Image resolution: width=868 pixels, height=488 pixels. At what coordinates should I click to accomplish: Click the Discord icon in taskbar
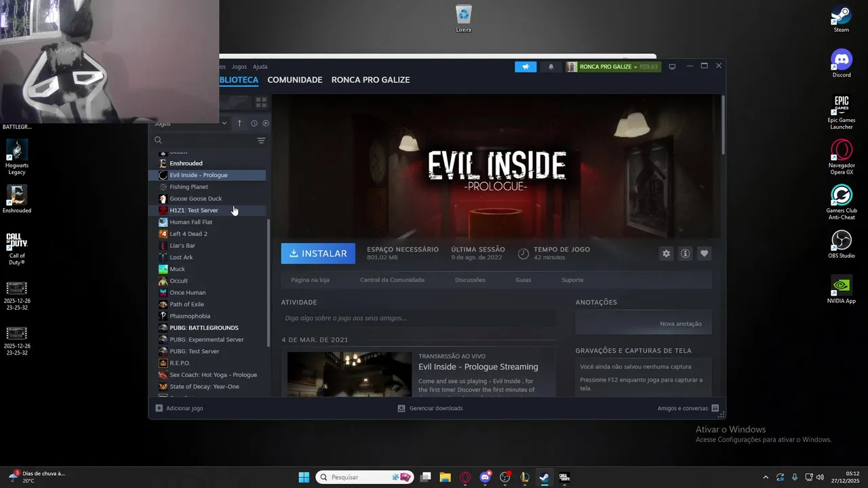(x=485, y=477)
